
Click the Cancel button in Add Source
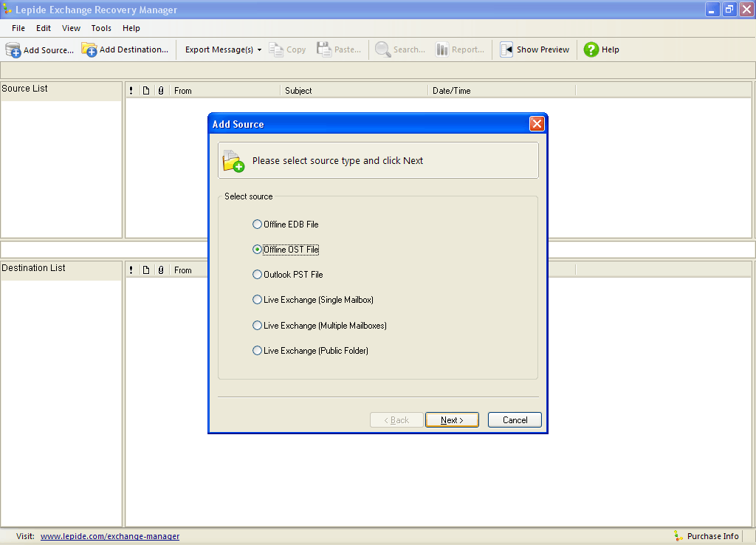pyautogui.click(x=515, y=420)
